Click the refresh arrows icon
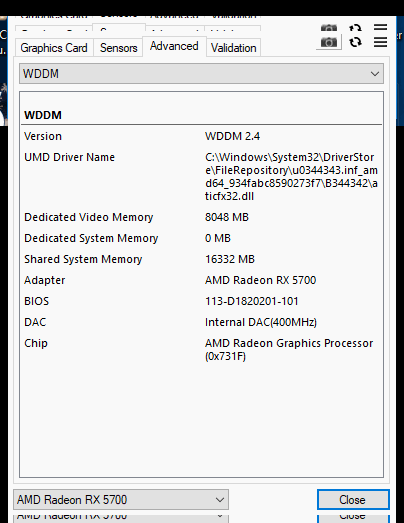The height and width of the screenshot is (523, 404). point(355,42)
